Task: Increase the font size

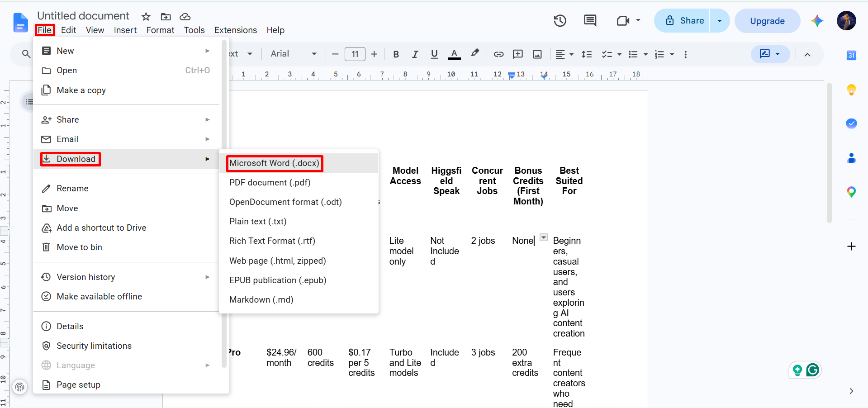Action: pos(374,54)
